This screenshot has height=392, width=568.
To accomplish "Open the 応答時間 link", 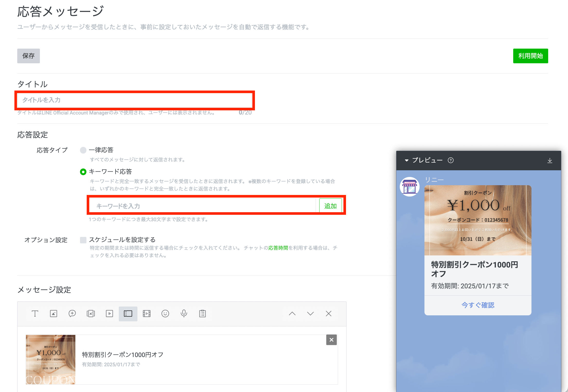I will [278, 248].
